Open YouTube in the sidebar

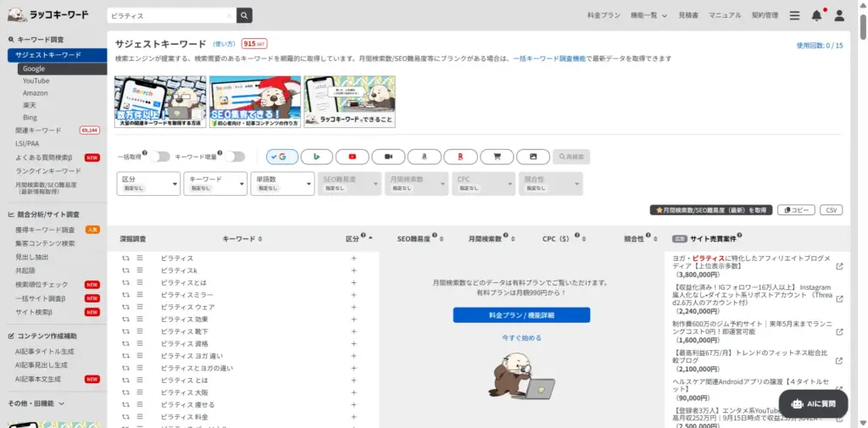click(36, 81)
